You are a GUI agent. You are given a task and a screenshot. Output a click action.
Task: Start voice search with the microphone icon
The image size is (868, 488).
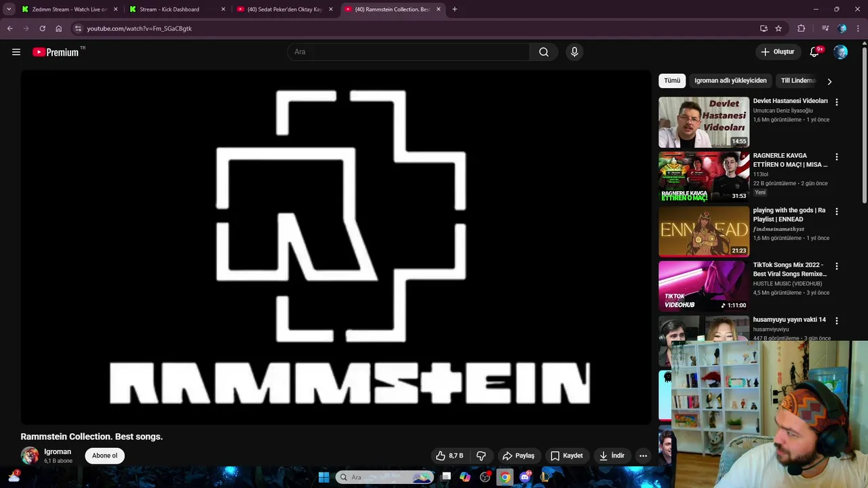[x=574, y=52]
